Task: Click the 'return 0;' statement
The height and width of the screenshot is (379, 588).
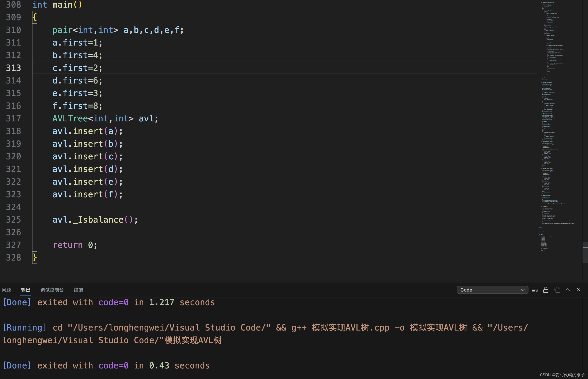Action: click(75, 245)
